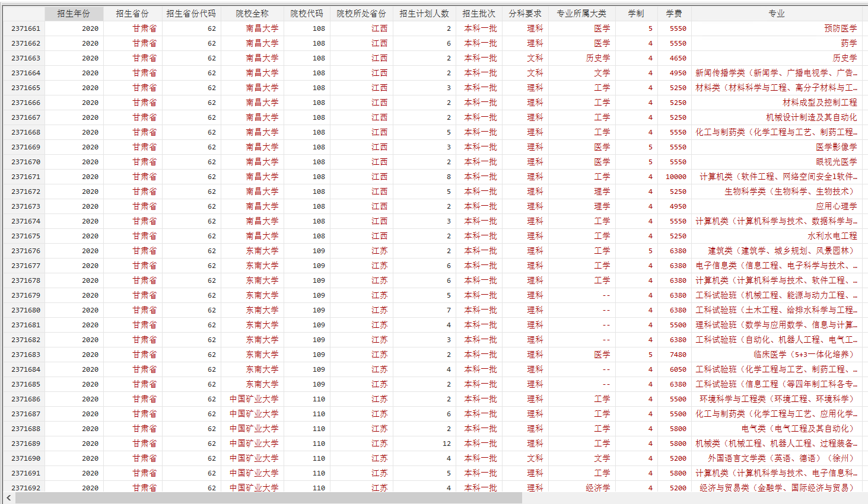Image resolution: width=868 pixels, height=504 pixels.
Task: Click the tuition value 10000
Action: (676, 177)
